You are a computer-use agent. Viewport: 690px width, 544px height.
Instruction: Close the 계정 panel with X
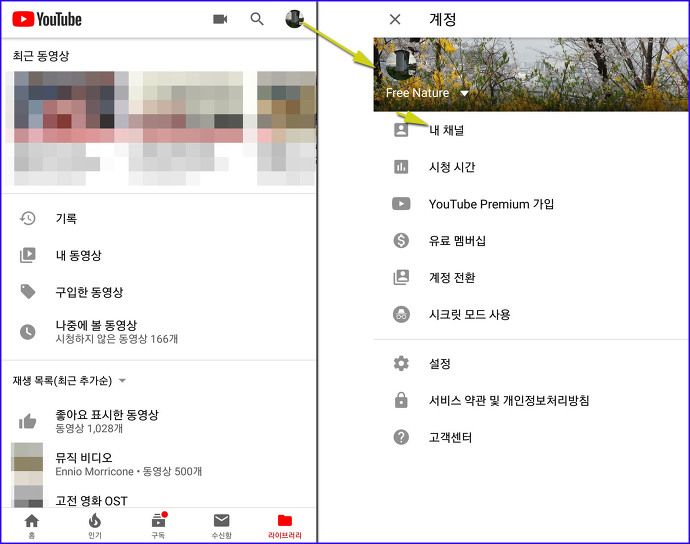395,19
